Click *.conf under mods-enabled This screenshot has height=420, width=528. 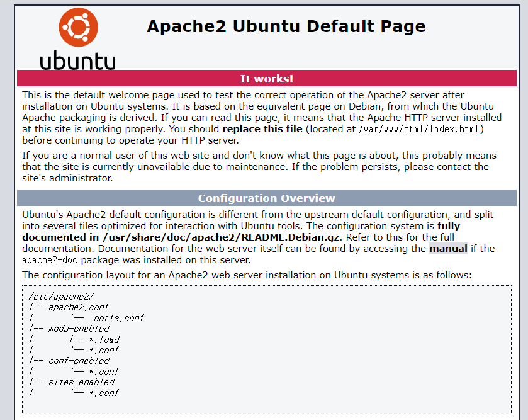point(104,350)
